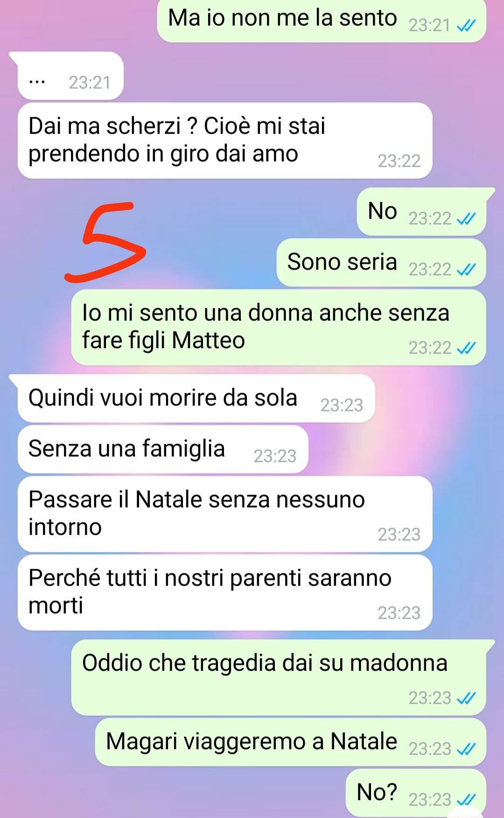This screenshot has width=504, height=818.
Task: Tap the read receipt ticks on 'Sono seria'
Action: [466, 269]
